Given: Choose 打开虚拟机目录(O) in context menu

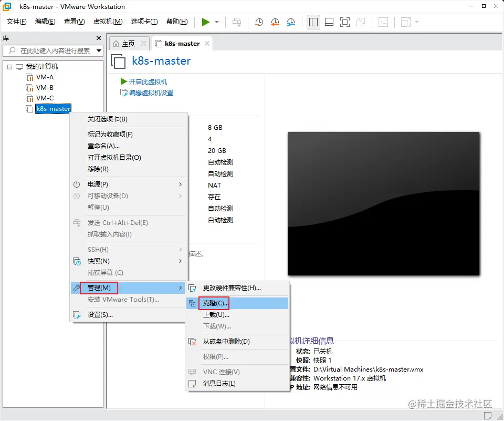Looking at the screenshot, I should [x=129, y=158].
